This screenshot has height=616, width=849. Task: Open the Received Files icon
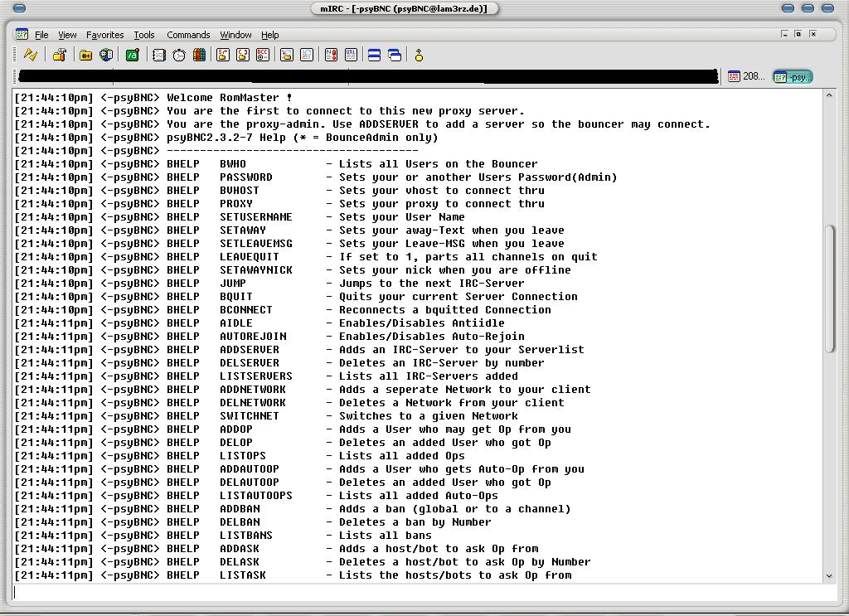286,55
